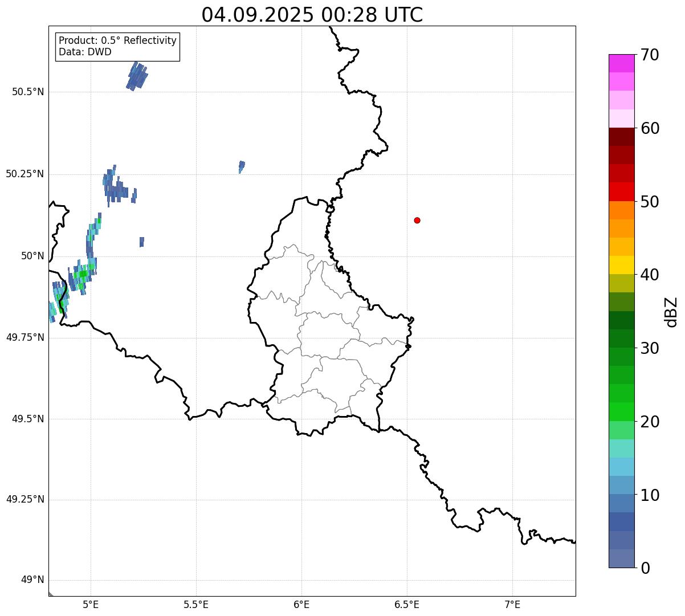Click the colorbar tick label 70
The image size is (685, 616).
(650, 55)
